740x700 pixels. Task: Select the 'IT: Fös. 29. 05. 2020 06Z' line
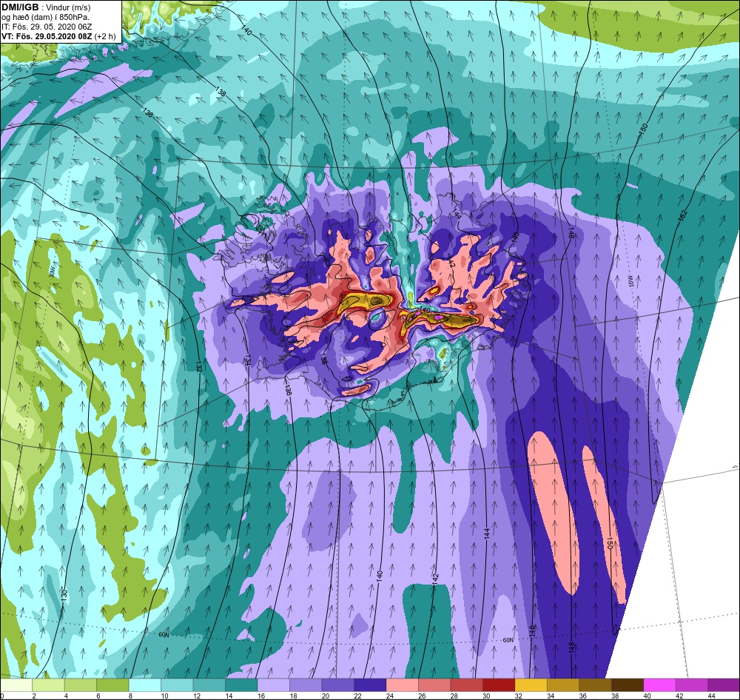point(47,27)
